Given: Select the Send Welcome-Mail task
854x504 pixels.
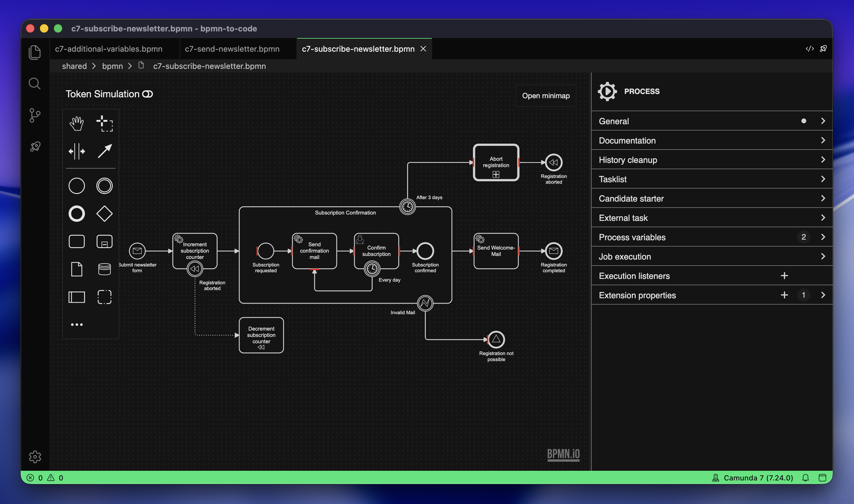Looking at the screenshot, I should (496, 251).
